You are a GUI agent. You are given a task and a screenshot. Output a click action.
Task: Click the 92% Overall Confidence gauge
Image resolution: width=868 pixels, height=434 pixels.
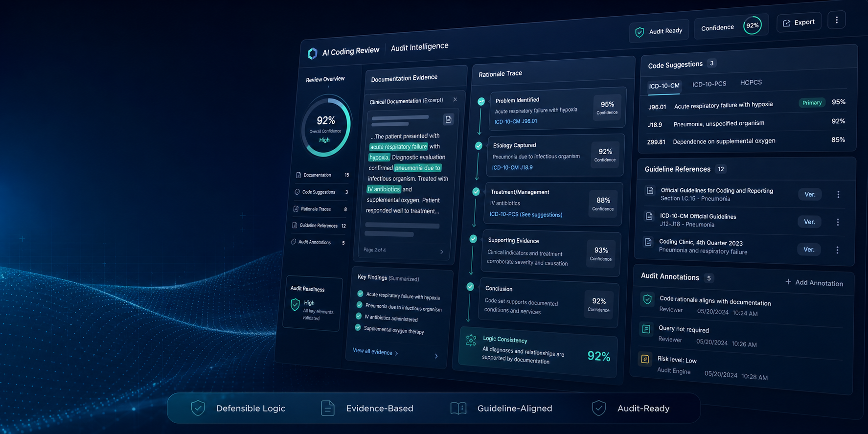click(326, 127)
